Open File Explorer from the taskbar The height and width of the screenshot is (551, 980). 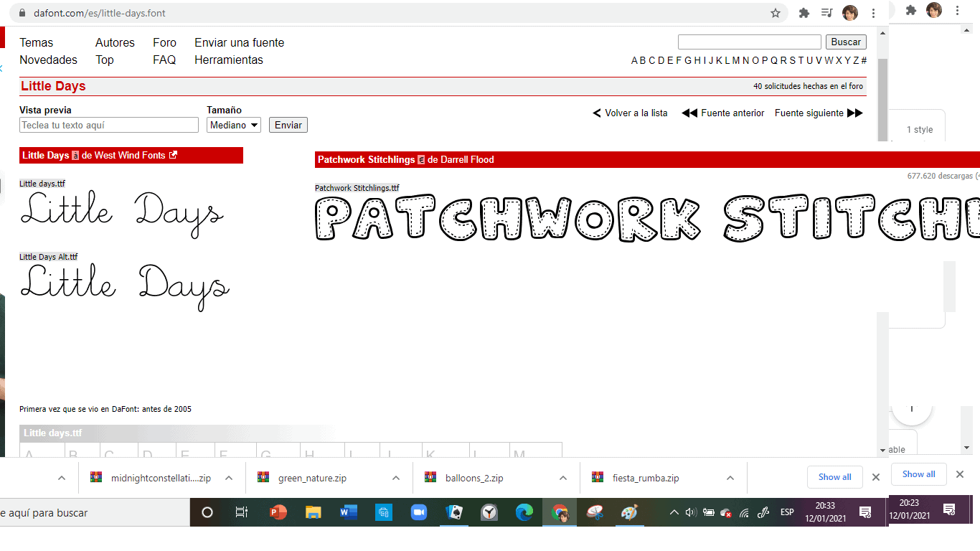313,512
